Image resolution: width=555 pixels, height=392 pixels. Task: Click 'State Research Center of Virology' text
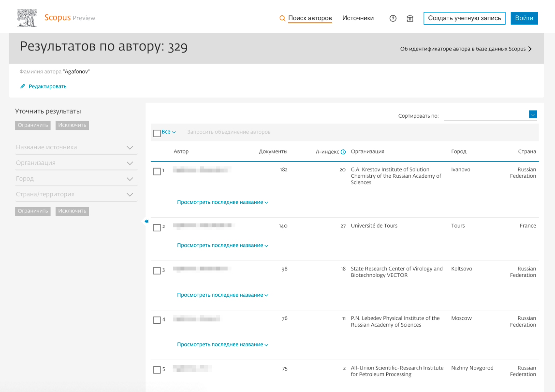(397, 272)
